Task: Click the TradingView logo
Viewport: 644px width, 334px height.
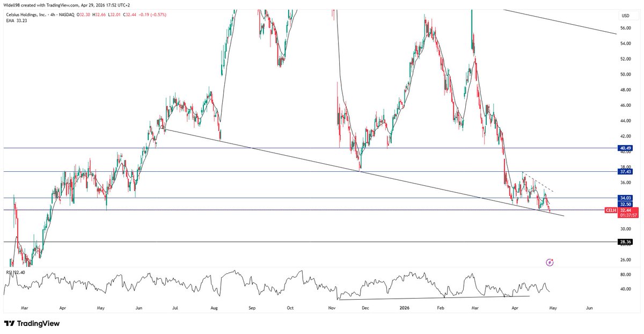Action: tap(32, 324)
